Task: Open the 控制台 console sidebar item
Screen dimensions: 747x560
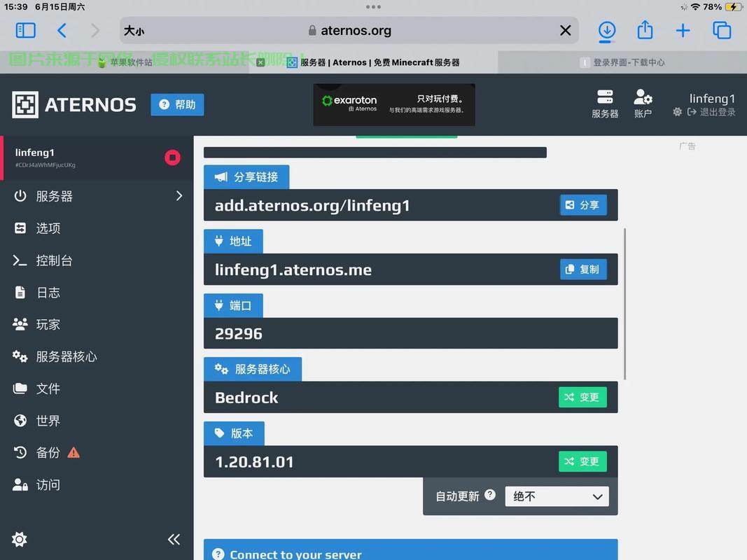Action: pos(97,260)
